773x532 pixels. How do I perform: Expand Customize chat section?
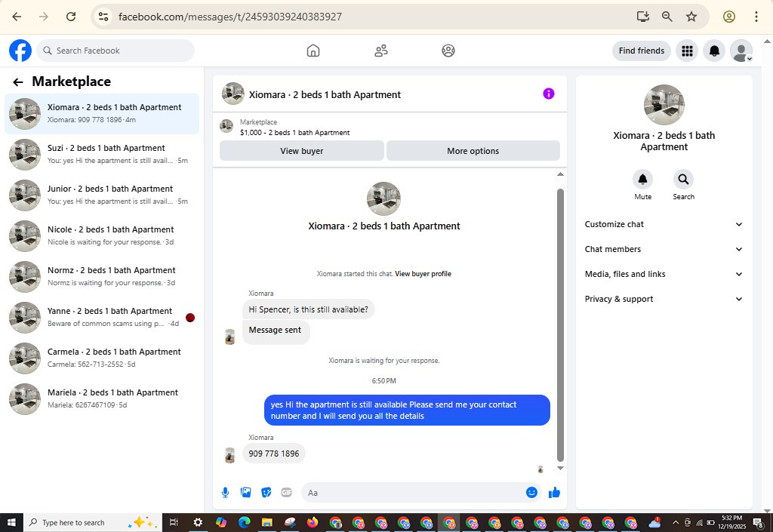coord(664,224)
